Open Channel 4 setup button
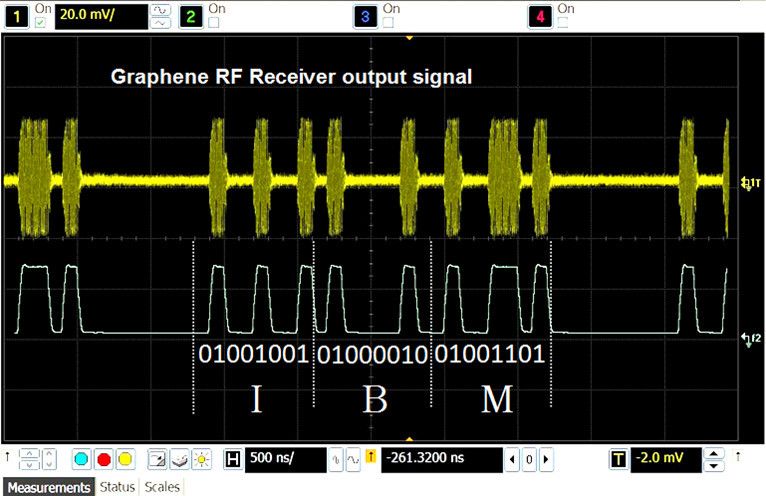 point(540,16)
